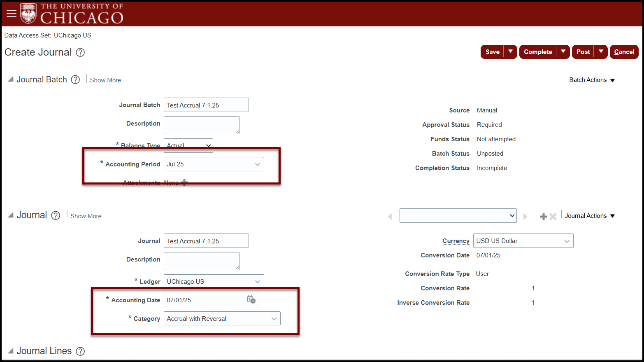Select Conversion Rate Type value User
The image size is (644, 362).
[482, 274]
